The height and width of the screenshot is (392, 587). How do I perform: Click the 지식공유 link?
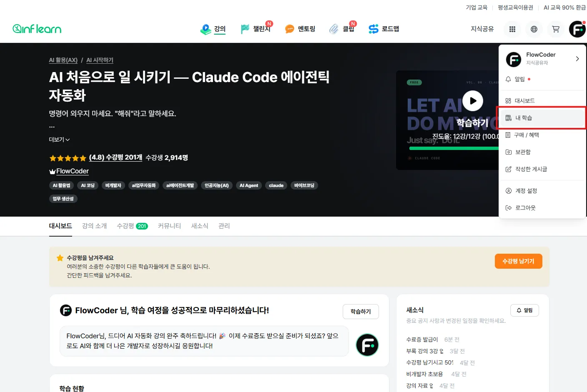click(x=482, y=29)
